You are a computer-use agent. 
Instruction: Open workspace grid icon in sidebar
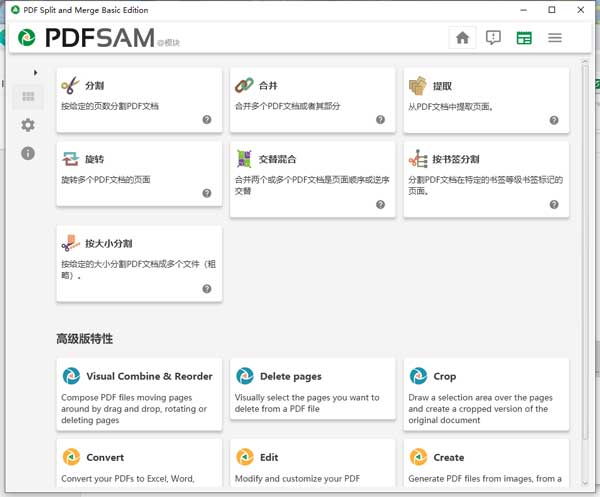pyautogui.click(x=28, y=96)
